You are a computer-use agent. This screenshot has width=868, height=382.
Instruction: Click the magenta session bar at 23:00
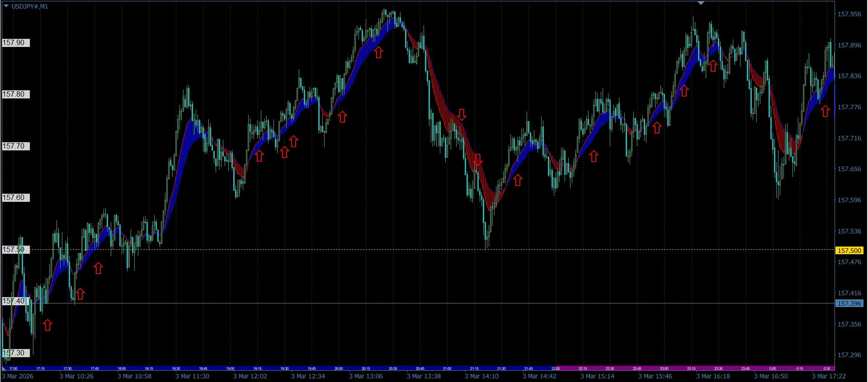[664, 368]
